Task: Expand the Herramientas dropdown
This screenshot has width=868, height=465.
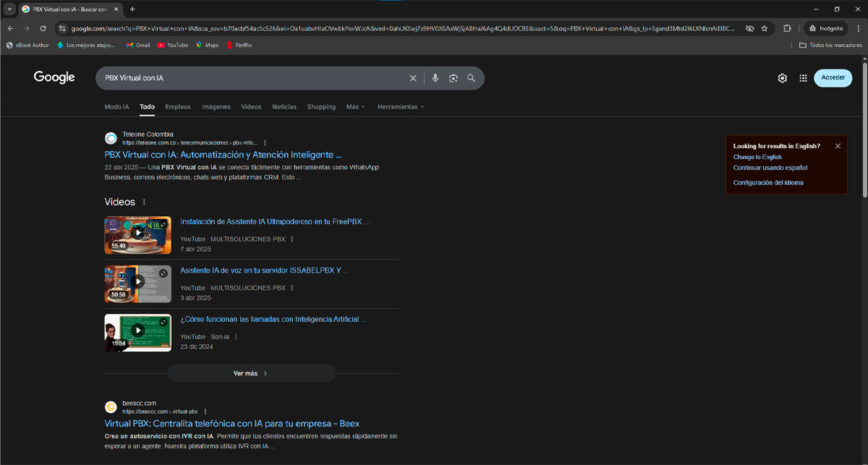Action: (x=401, y=107)
